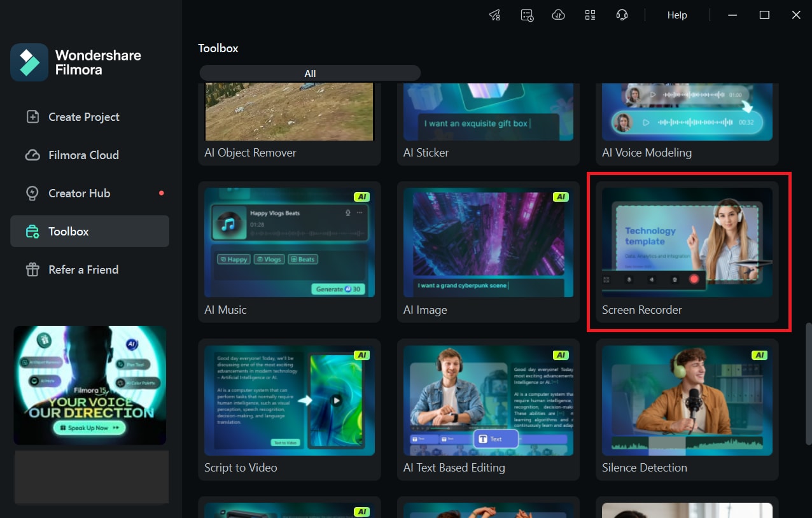Click the Speak Up Now banner button
The width and height of the screenshot is (812, 518).
[x=89, y=427]
